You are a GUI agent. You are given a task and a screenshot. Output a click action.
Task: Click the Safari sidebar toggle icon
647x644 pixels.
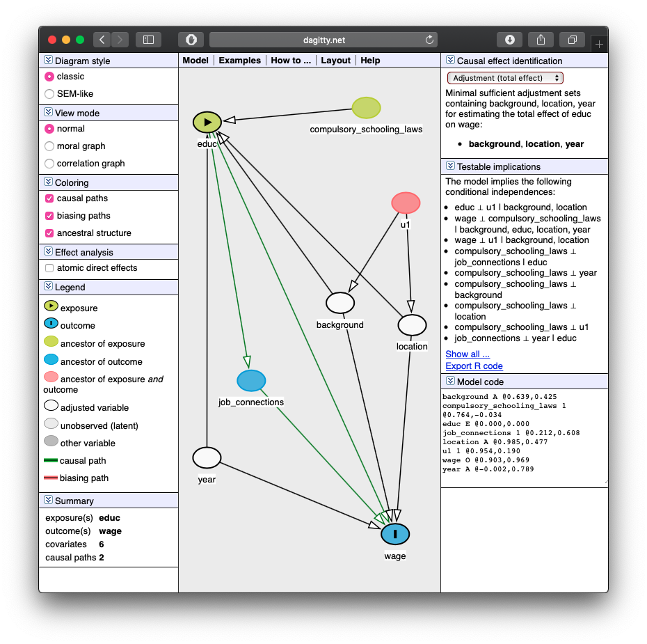point(148,40)
